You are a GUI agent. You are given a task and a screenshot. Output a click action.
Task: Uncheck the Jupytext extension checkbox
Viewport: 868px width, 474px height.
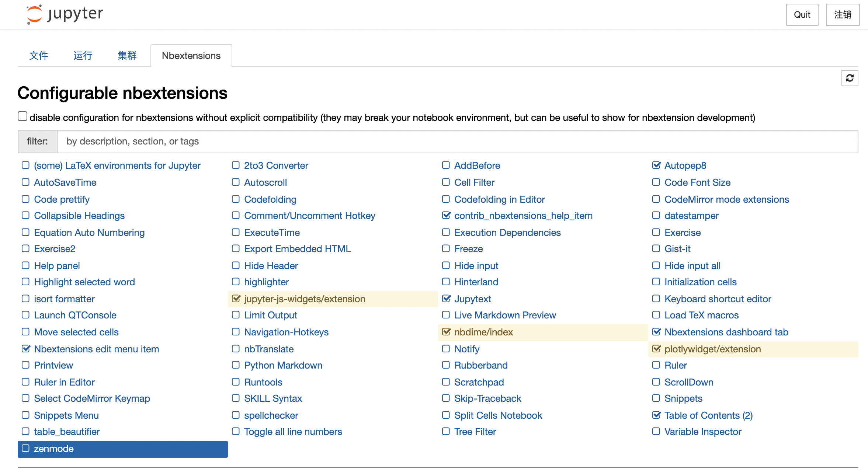[x=446, y=299]
